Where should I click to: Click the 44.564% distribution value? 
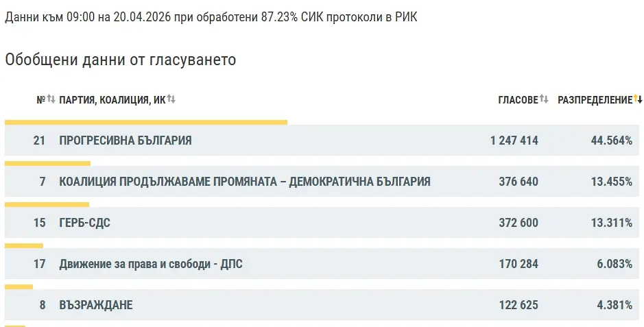pyautogui.click(x=611, y=141)
